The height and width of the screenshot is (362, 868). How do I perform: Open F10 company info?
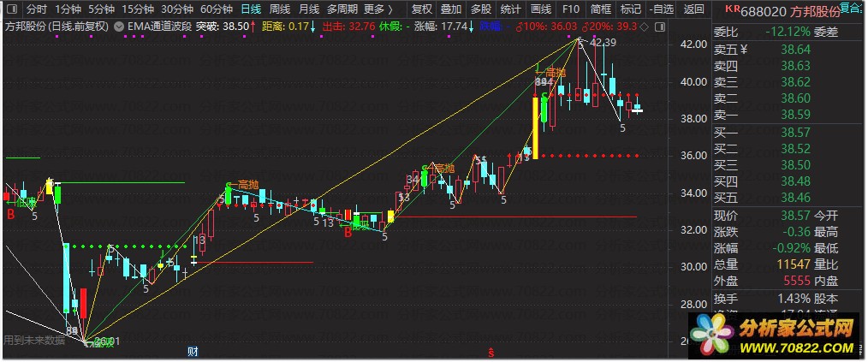click(x=570, y=9)
